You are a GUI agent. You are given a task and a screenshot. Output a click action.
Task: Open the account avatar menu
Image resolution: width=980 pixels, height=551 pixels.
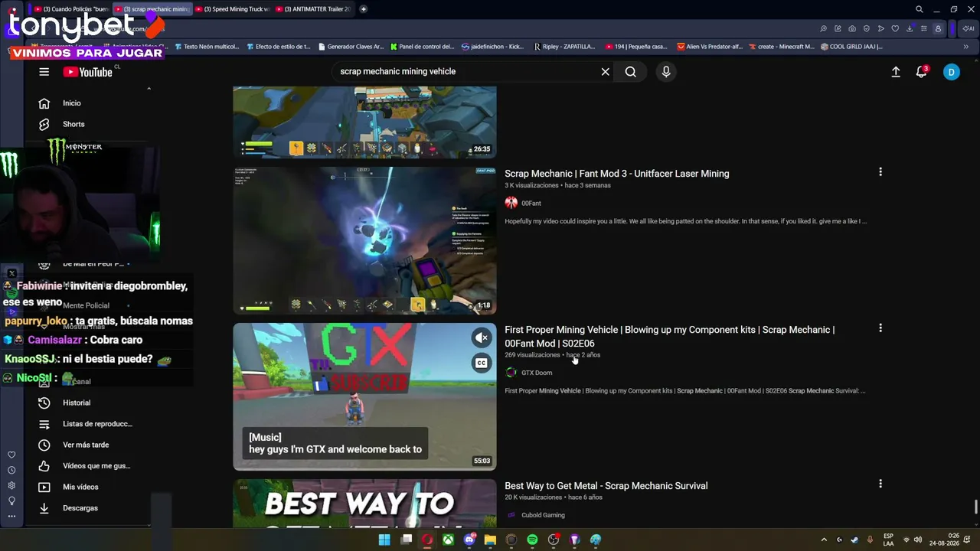952,72
